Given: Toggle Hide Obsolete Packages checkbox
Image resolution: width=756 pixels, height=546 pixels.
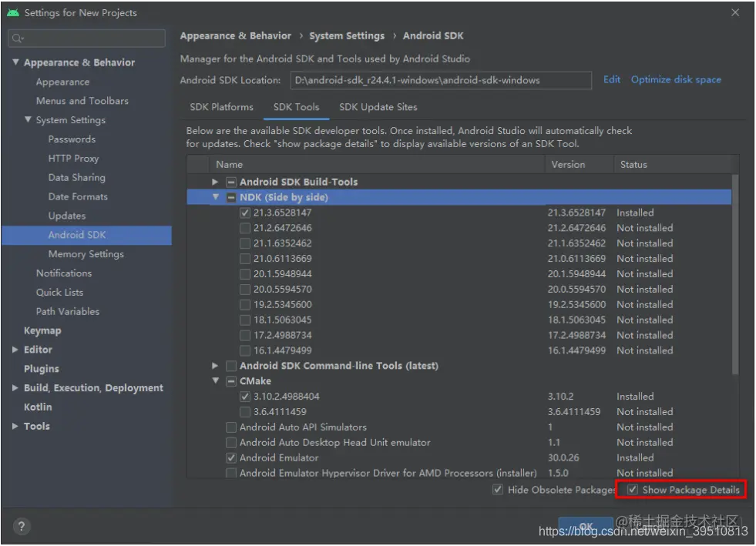Looking at the screenshot, I should pos(498,490).
